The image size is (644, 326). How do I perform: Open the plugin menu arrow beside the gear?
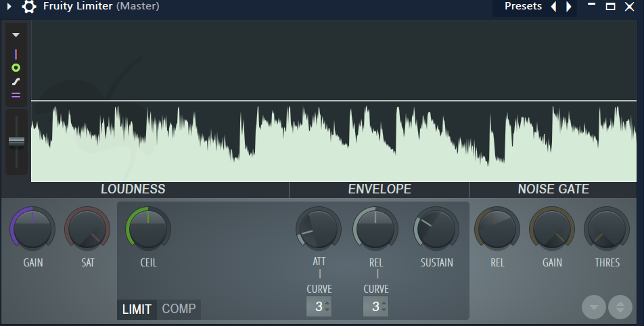click(x=9, y=7)
